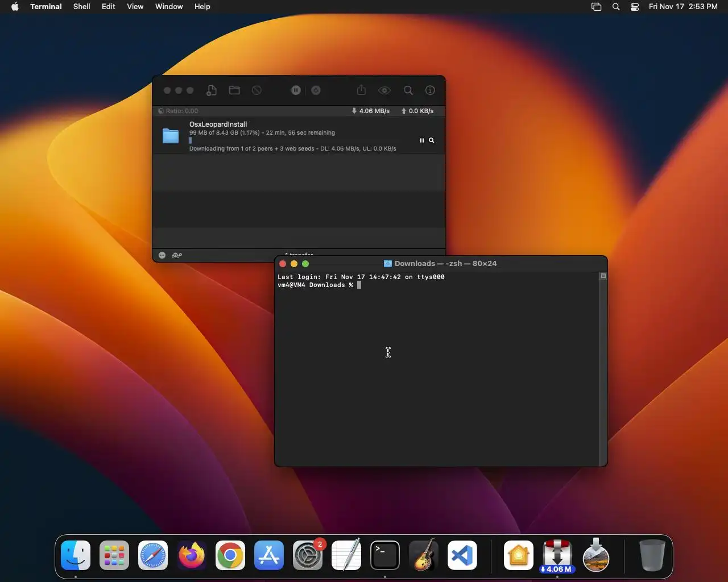Viewport: 728px width, 582px height.
Task: Click Terminal icon in the Dock
Action: pyautogui.click(x=385, y=555)
